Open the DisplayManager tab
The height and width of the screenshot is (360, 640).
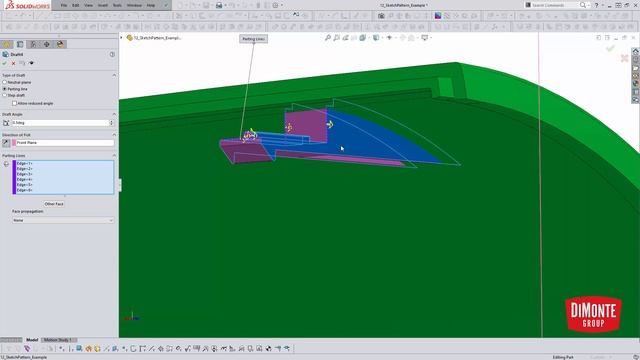(x=60, y=44)
